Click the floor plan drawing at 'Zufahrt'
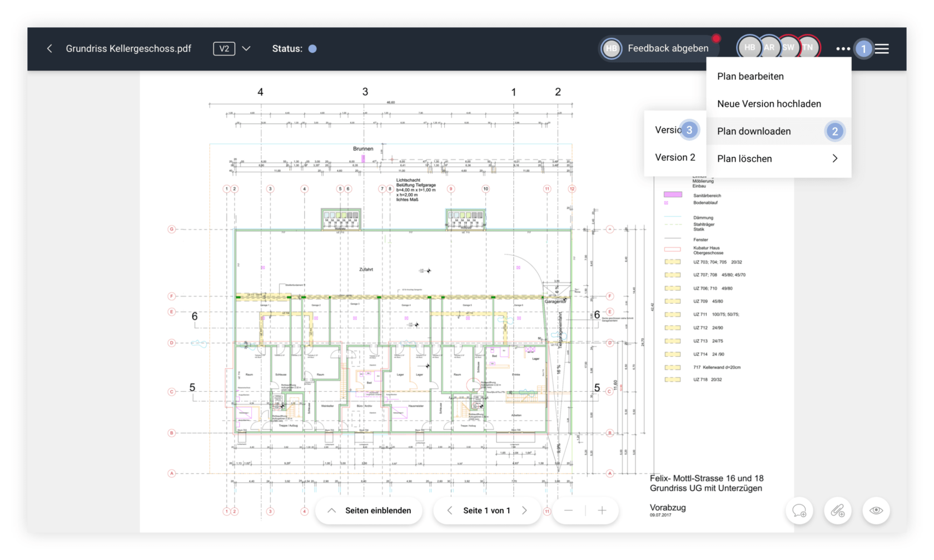 click(x=366, y=269)
